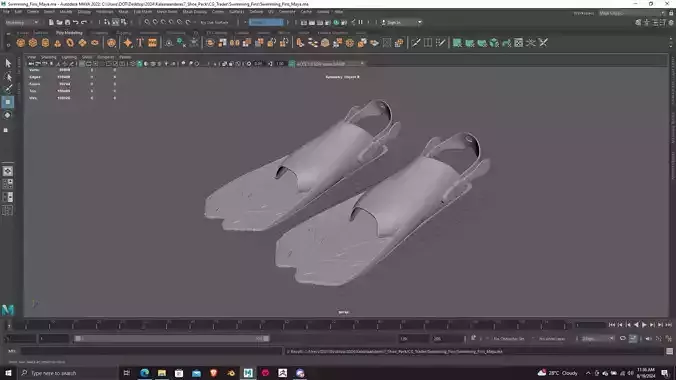
Task: Toggle the workspace lock icon
Action: (671, 13)
